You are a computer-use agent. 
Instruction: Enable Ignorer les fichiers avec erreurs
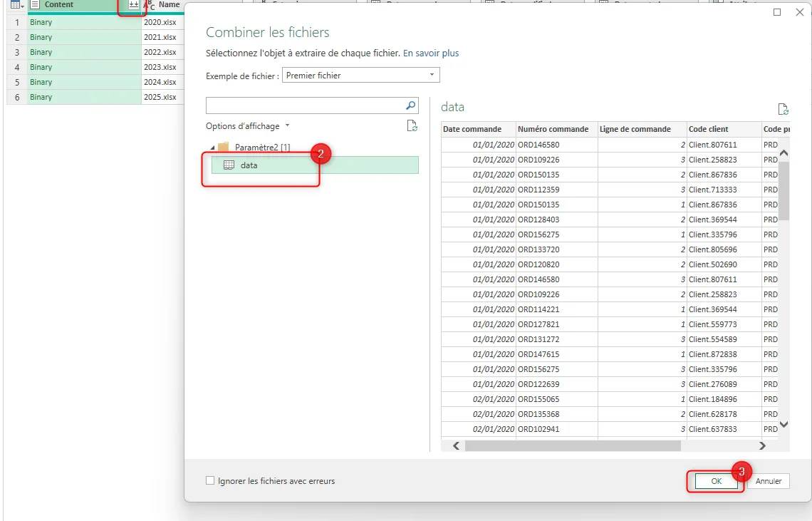pos(209,480)
